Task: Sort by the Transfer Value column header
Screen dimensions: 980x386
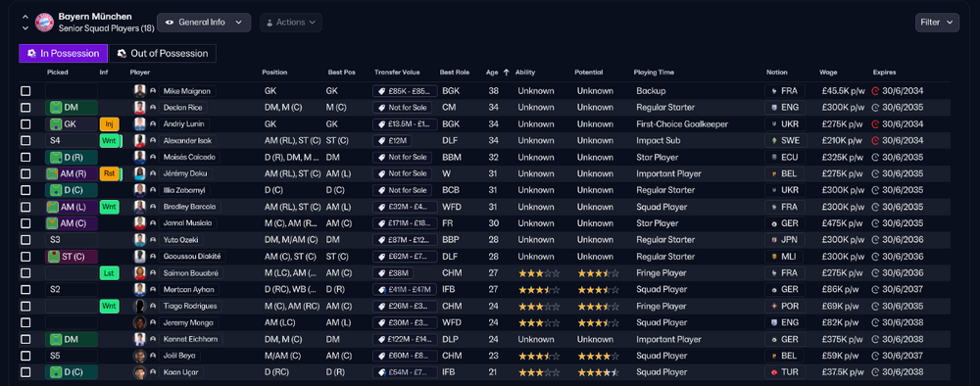Action: click(x=398, y=72)
